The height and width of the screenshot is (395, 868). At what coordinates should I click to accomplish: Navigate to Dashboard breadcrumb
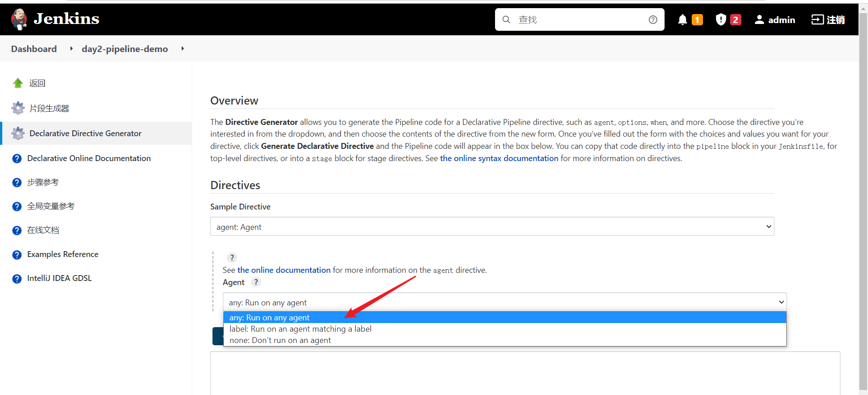point(34,49)
